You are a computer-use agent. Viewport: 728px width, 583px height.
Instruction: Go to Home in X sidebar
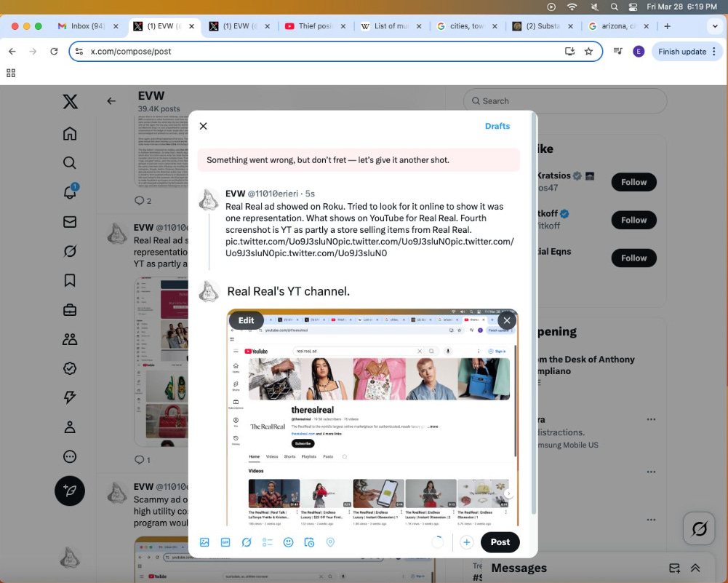(x=70, y=134)
